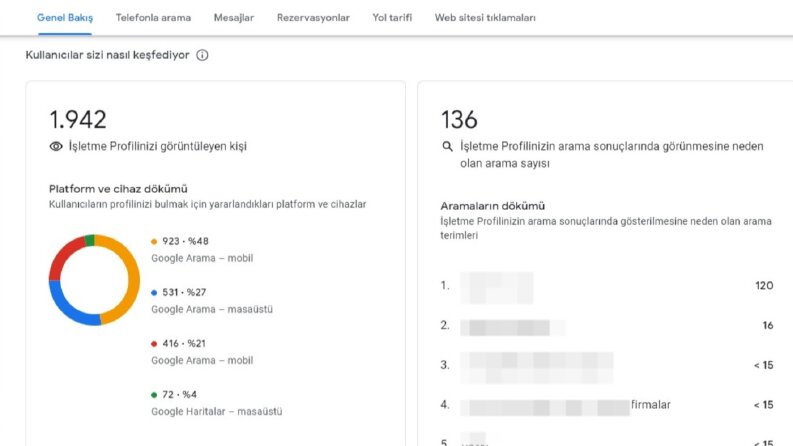Click the 'Platform ve cihaz dökümü' heading

tap(118, 189)
